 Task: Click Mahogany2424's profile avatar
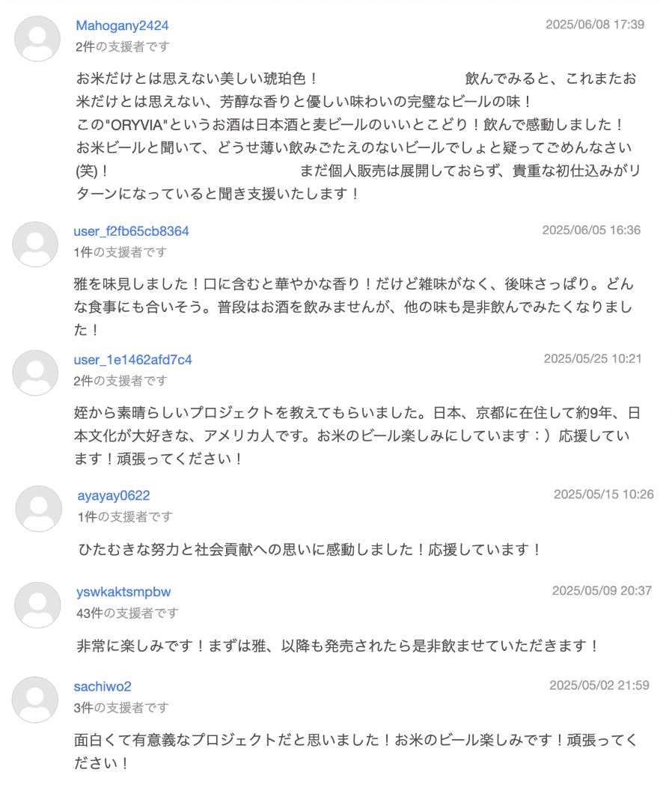37,38
